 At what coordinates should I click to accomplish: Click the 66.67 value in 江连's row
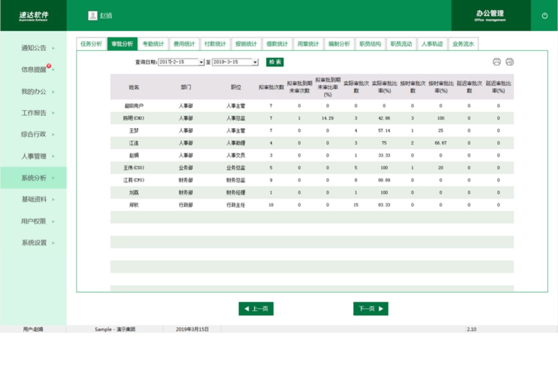pyautogui.click(x=441, y=143)
